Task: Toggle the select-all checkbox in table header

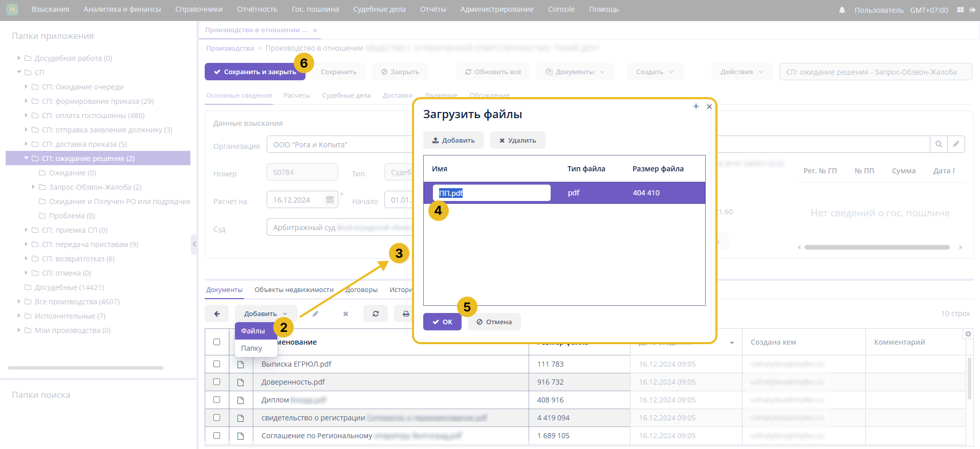Action: click(217, 342)
